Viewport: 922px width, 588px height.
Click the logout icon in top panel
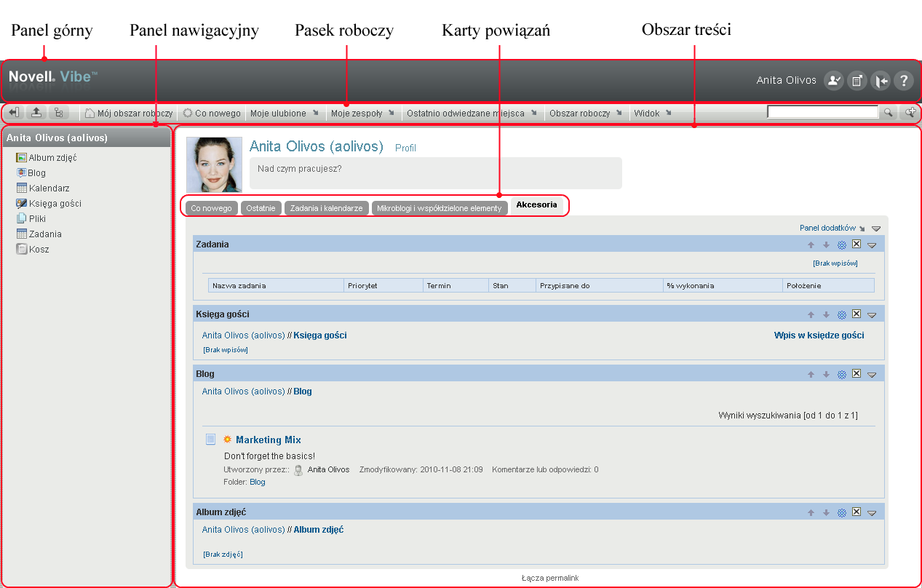point(881,81)
